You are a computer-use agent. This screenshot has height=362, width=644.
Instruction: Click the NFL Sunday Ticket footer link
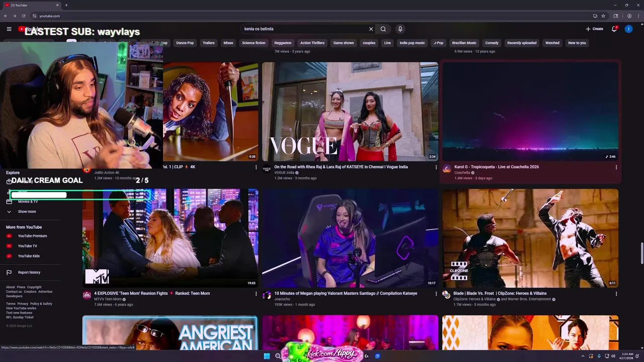click(20, 317)
